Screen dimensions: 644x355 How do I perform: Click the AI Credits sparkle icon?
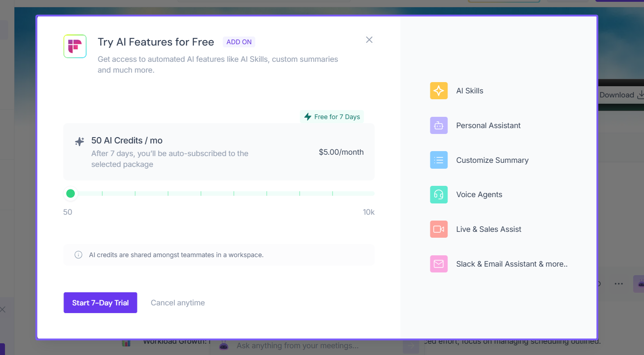(79, 142)
